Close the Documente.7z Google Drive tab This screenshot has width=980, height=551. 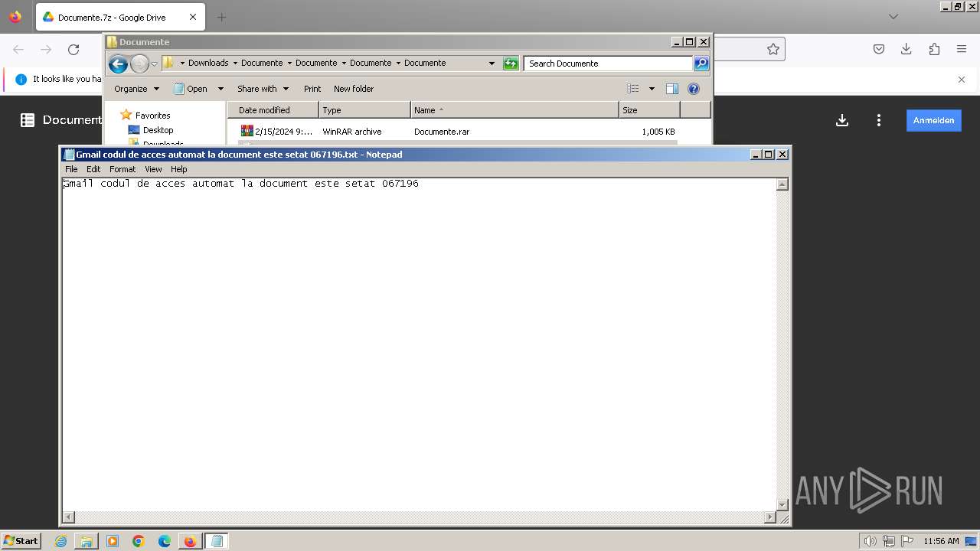(x=193, y=17)
